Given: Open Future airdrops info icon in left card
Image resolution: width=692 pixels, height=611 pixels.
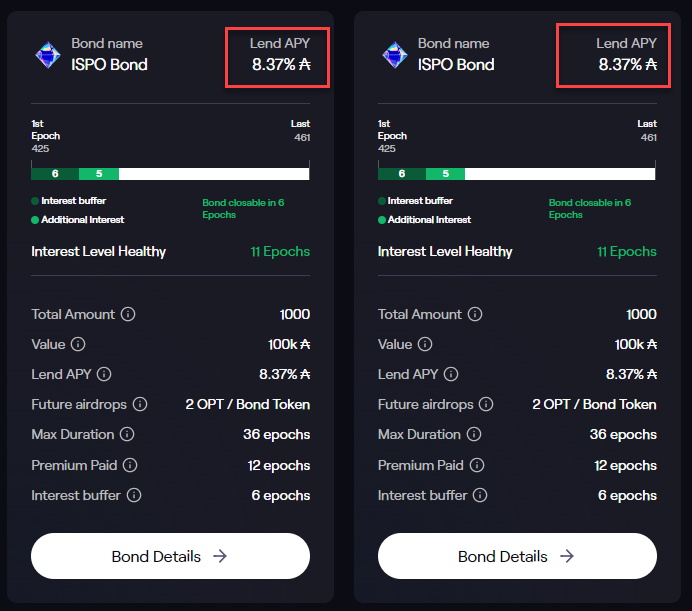Looking at the screenshot, I should (140, 404).
